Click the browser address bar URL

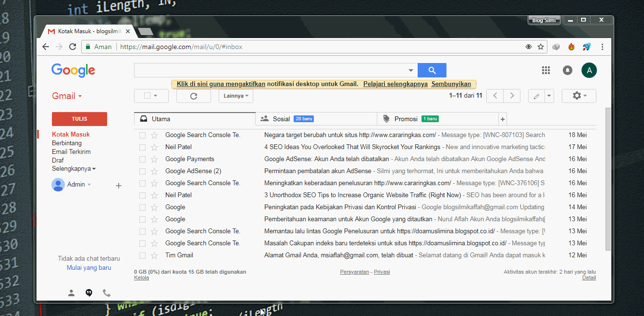[x=181, y=47]
